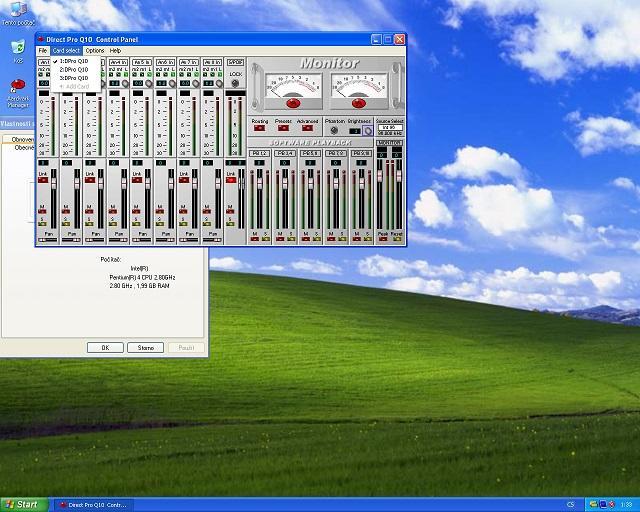Click the first input channel fader handle
Viewport: 640px width, 512px height.
click(53, 183)
